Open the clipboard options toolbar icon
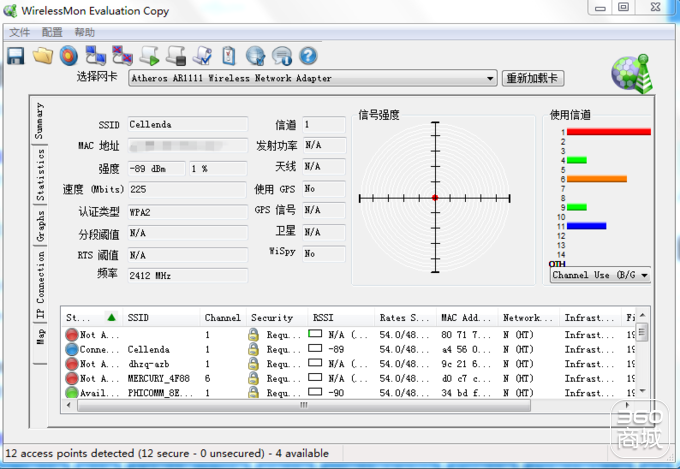Viewport: 680px width, 469px height. 229,56
